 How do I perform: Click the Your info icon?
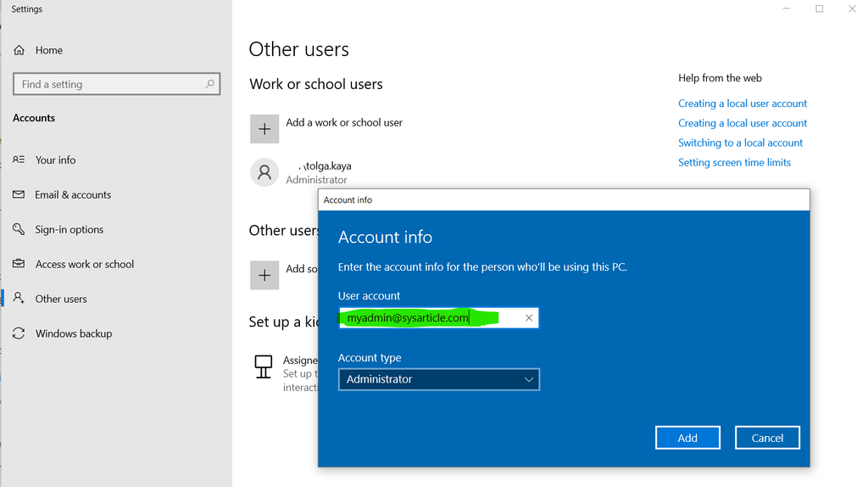coord(19,160)
